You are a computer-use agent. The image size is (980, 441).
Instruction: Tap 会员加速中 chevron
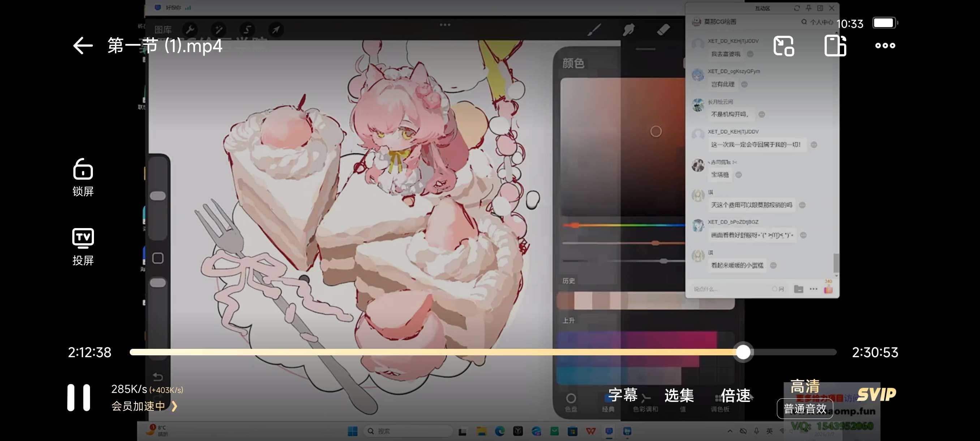[x=175, y=406]
